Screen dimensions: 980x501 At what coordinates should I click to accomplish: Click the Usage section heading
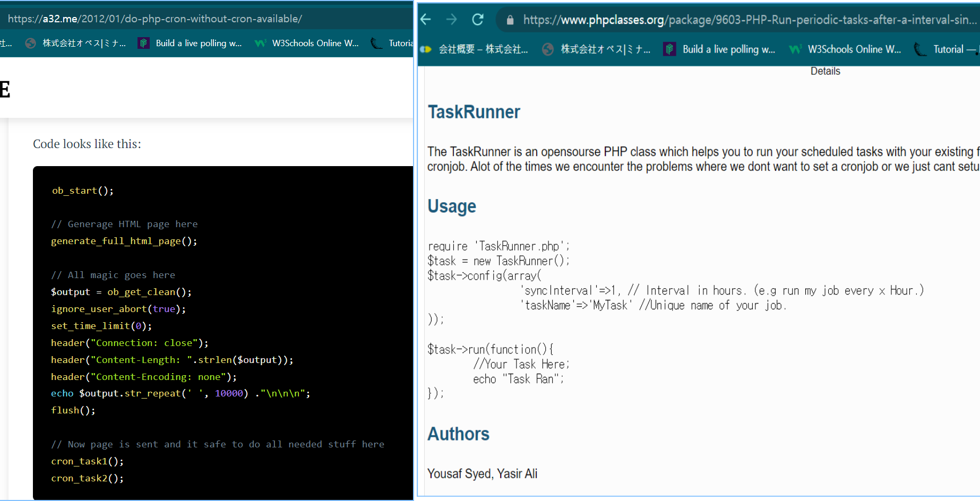452,206
